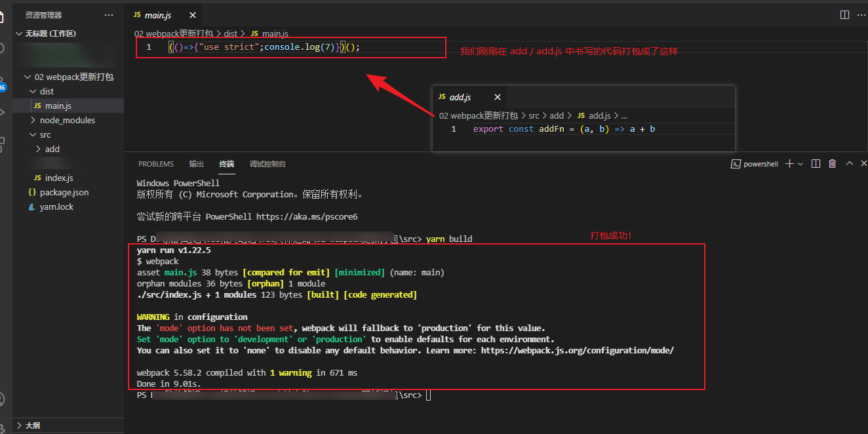Close the terminal panel

[x=864, y=164]
